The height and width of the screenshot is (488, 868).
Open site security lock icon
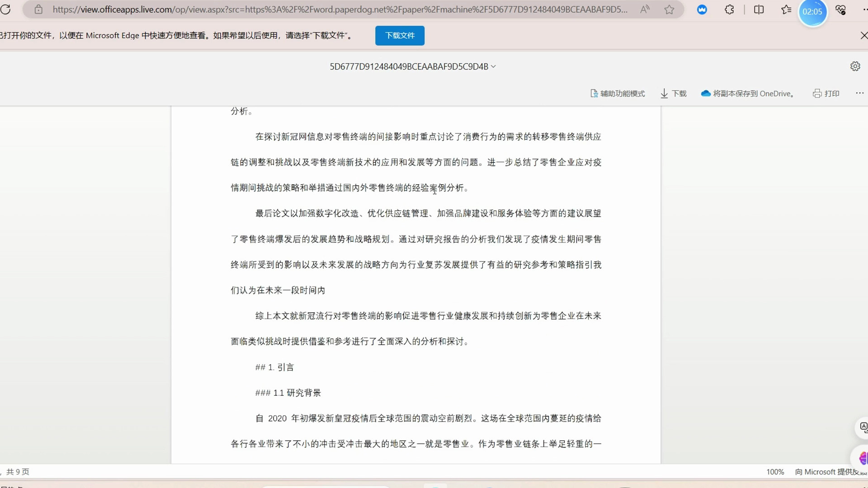[38, 9]
